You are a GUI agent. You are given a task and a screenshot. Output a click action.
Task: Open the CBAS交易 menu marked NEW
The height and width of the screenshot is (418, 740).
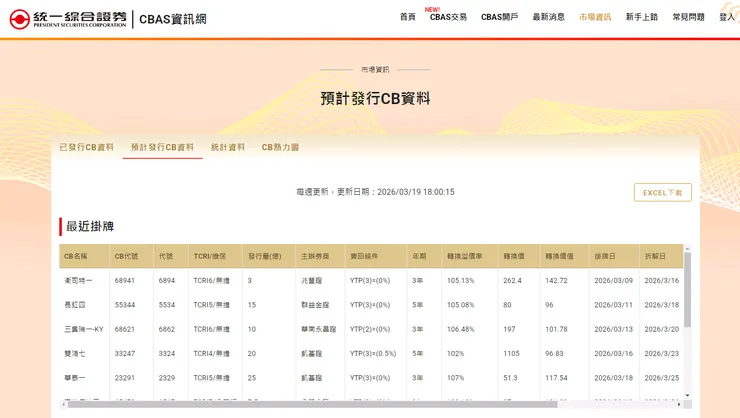(448, 17)
